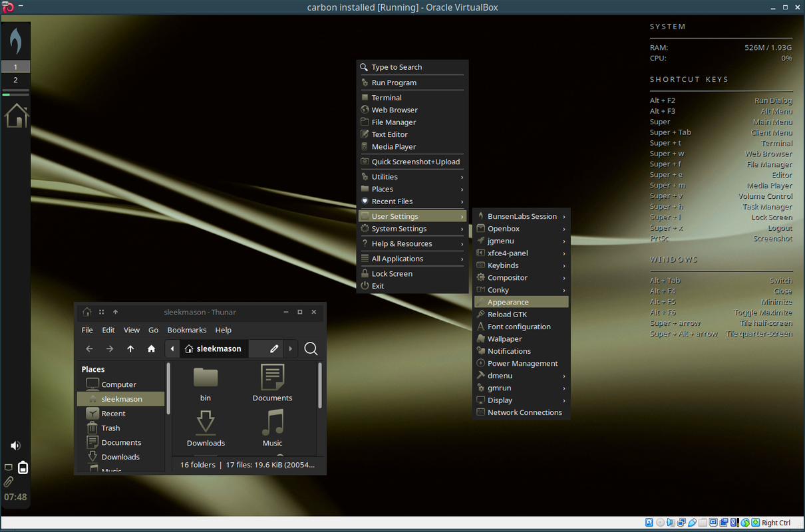The image size is (805, 532).
Task: Select the Documents folder icon in file view
Action: click(272, 377)
